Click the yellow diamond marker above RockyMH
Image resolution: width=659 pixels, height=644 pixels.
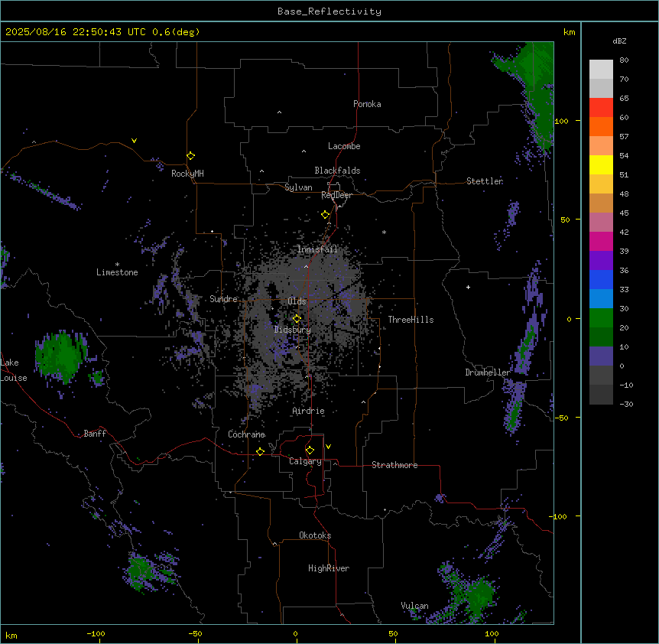[x=191, y=155]
